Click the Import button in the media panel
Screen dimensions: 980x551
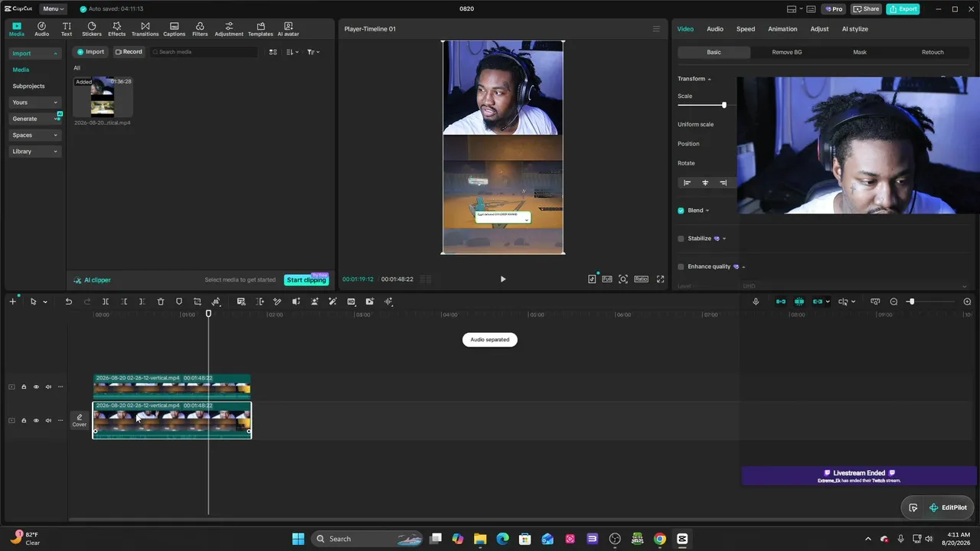click(90, 52)
